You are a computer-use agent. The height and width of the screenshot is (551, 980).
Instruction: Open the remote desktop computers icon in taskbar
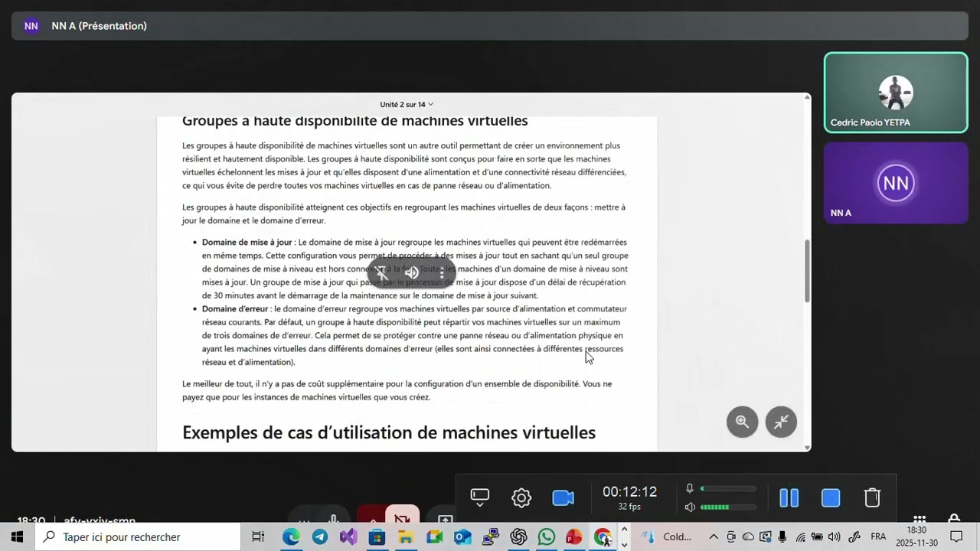[491, 537]
